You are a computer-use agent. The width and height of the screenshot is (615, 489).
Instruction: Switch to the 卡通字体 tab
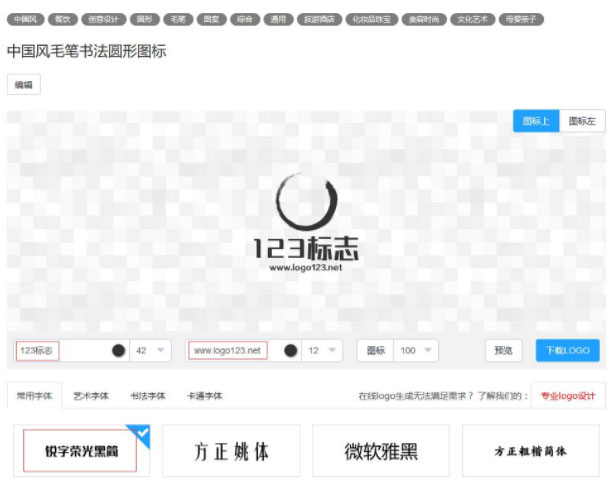point(205,396)
